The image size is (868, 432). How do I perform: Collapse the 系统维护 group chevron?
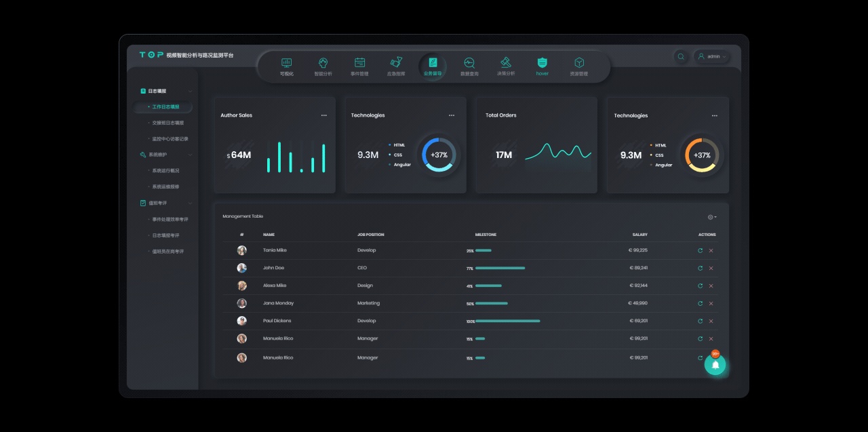pos(190,155)
